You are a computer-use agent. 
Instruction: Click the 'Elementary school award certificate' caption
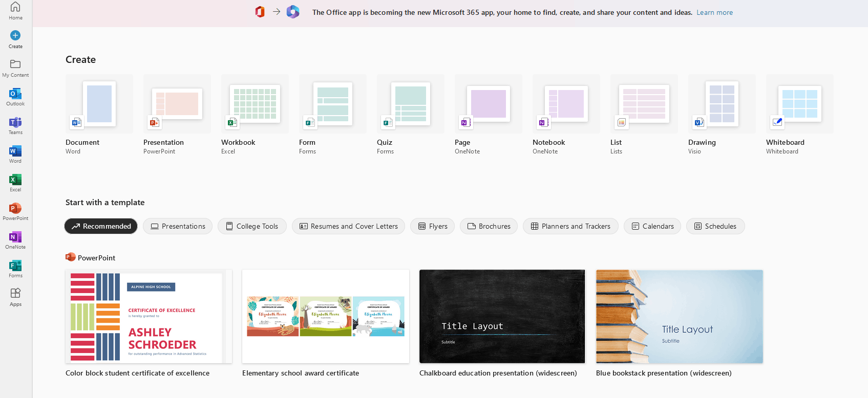[301, 373]
